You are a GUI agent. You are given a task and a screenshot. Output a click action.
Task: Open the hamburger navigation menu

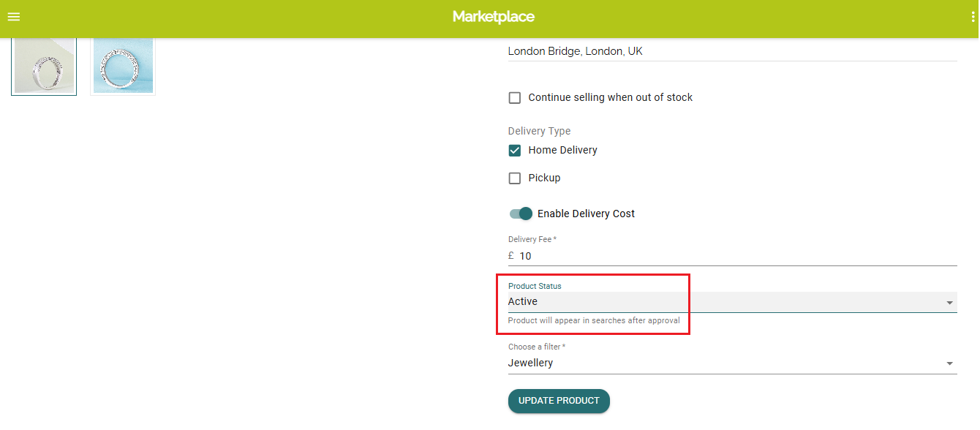(x=14, y=17)
